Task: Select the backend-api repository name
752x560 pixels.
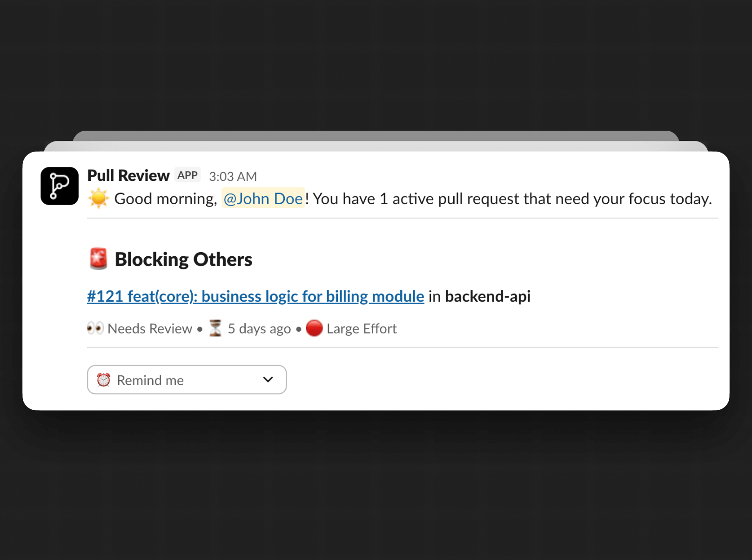Action: [x=487, y=296]
